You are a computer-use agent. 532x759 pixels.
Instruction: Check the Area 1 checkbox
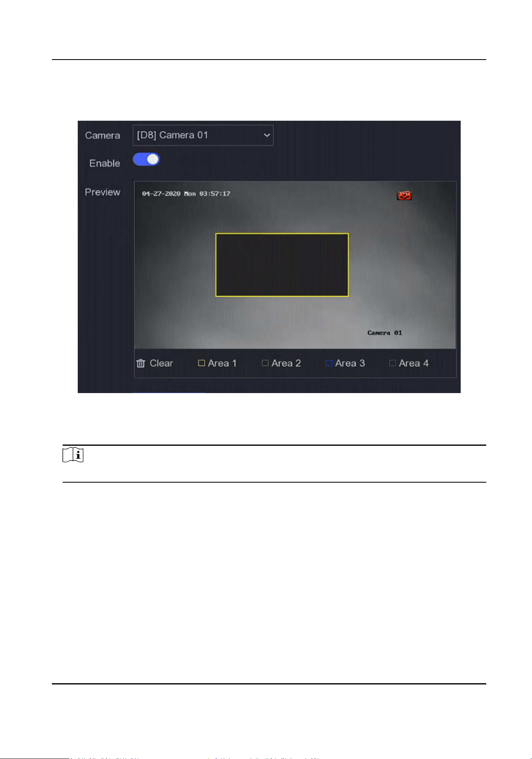(201, 363)
